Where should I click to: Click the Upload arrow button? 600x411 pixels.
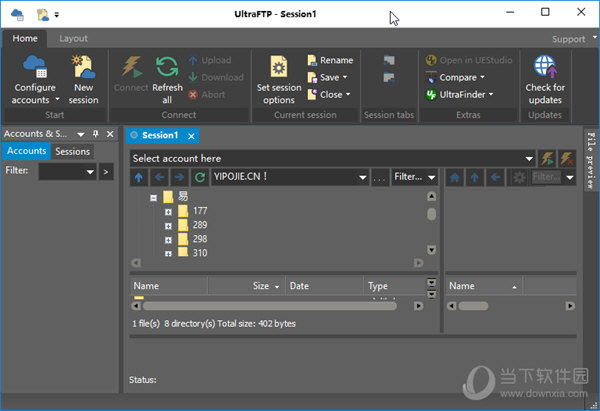pos(210,60)
